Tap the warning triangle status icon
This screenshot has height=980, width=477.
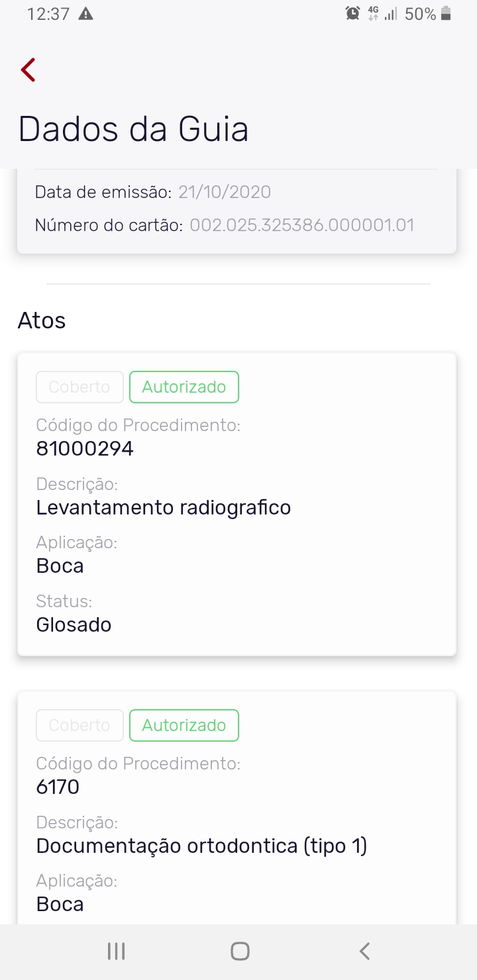coord(85,14)
